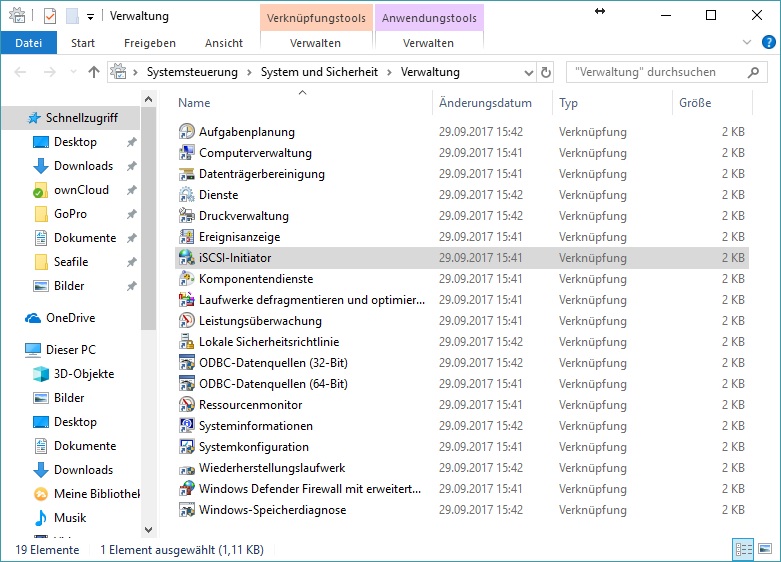
Task: Refresh the Verwaltung folder view
Action: 546,73
